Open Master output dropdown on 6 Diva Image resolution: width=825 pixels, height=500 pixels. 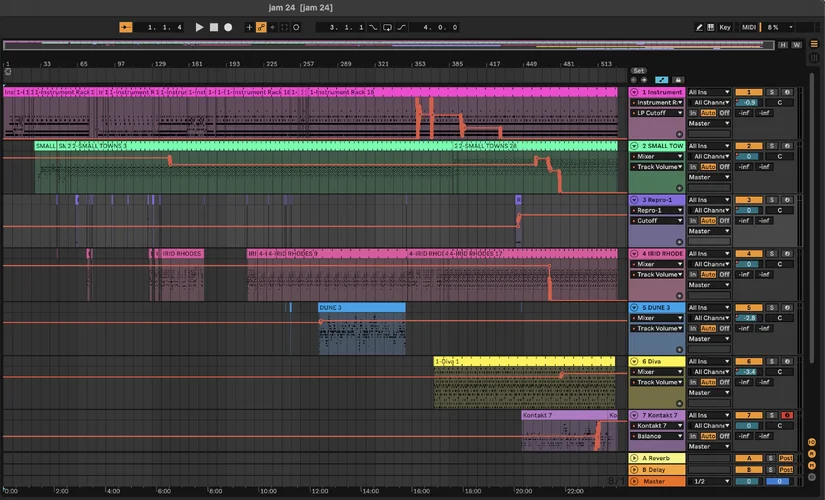(x=711, y=393)
